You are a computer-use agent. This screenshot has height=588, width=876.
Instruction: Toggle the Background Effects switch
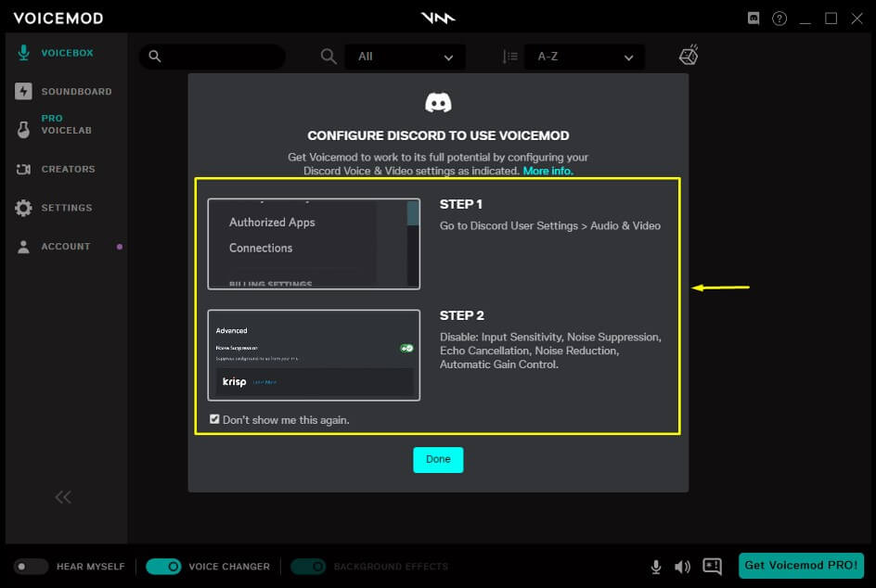(x=308, y=567)
